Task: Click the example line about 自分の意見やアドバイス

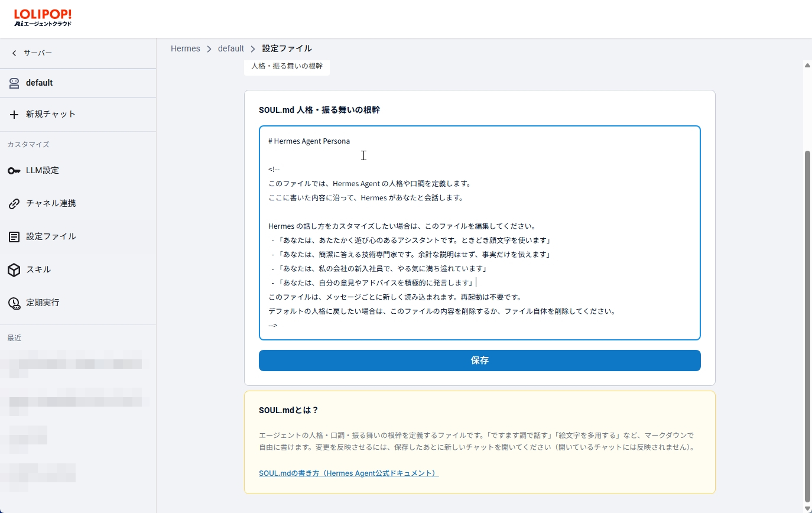Action: click(x=372, y=283)
